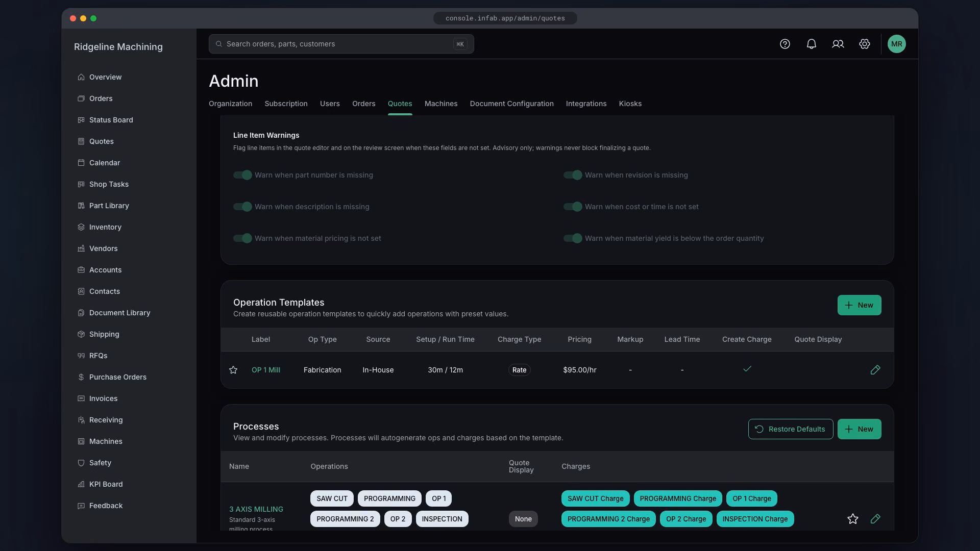Open the 3 AXIS MILLING process link
The height and width of the screenshot is (551, 980).
click(256, 509)
